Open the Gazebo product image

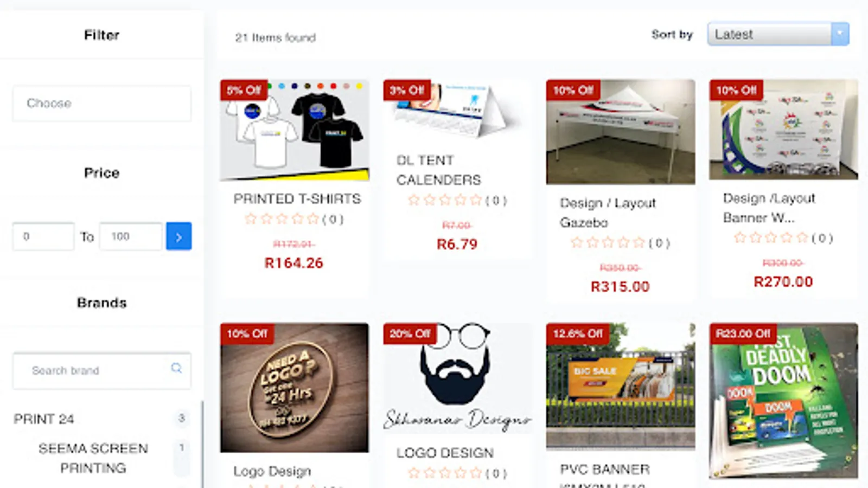(621, 132)
